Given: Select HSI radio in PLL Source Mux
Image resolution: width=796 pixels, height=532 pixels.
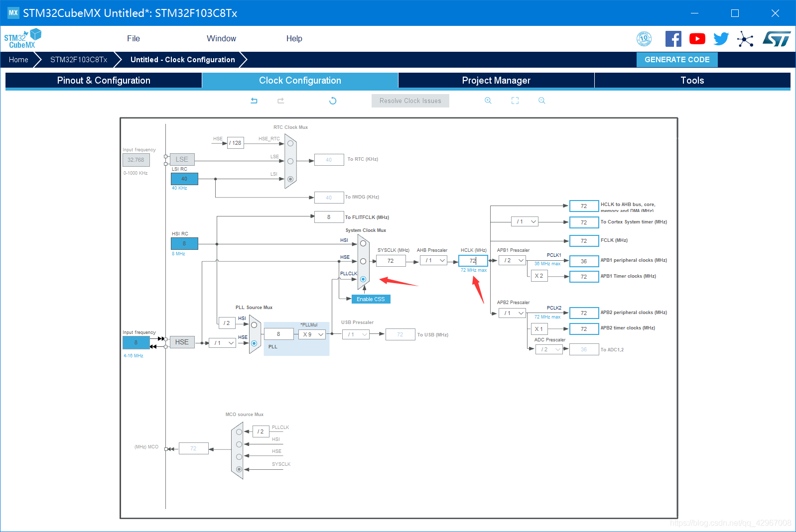Looking at the screenshot, I should tap(254, 325).
